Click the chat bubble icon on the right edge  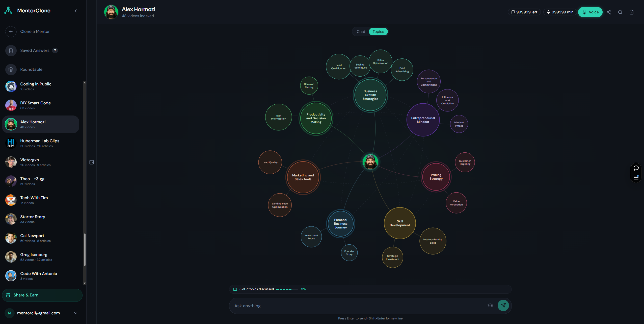(x=636, y=168)
